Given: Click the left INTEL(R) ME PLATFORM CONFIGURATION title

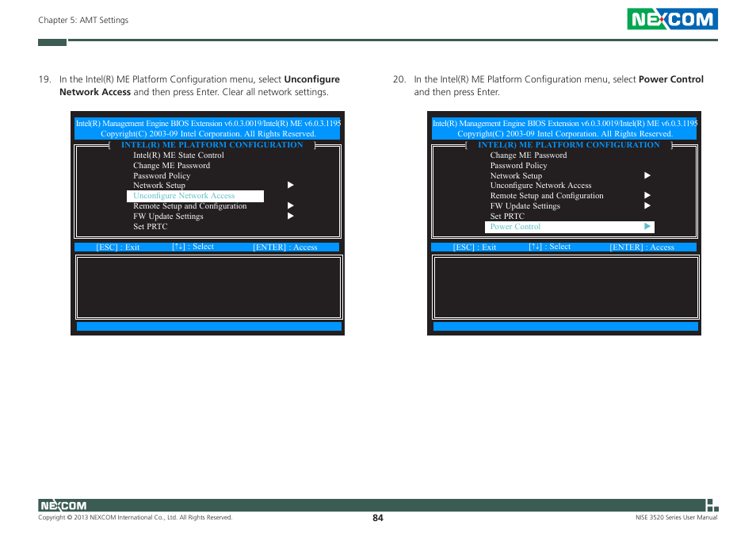Looking at the screenshot, I should [x=212, y=144].
